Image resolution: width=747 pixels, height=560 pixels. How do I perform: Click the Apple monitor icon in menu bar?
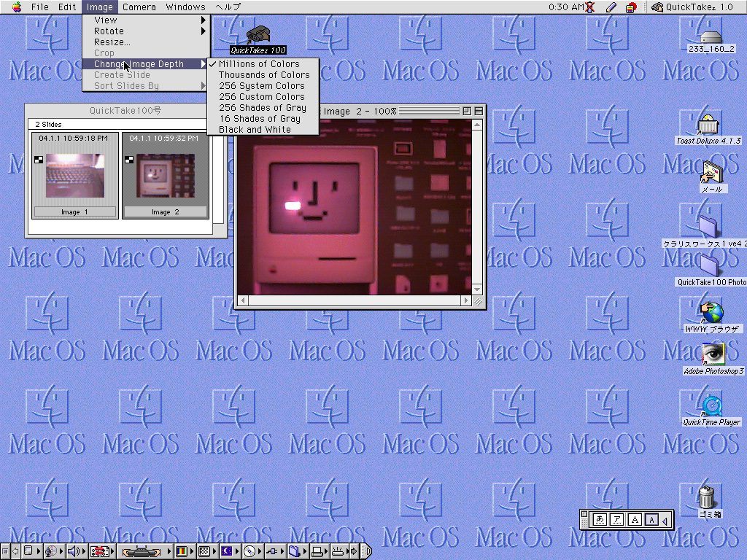631,7
